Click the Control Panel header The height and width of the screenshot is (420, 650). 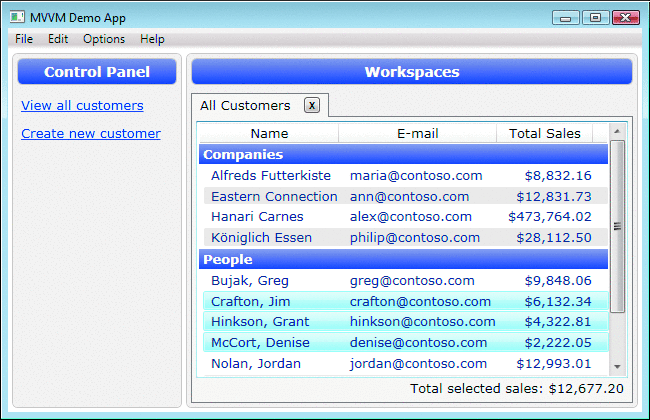pyautogui.click(x=97, y=72)
